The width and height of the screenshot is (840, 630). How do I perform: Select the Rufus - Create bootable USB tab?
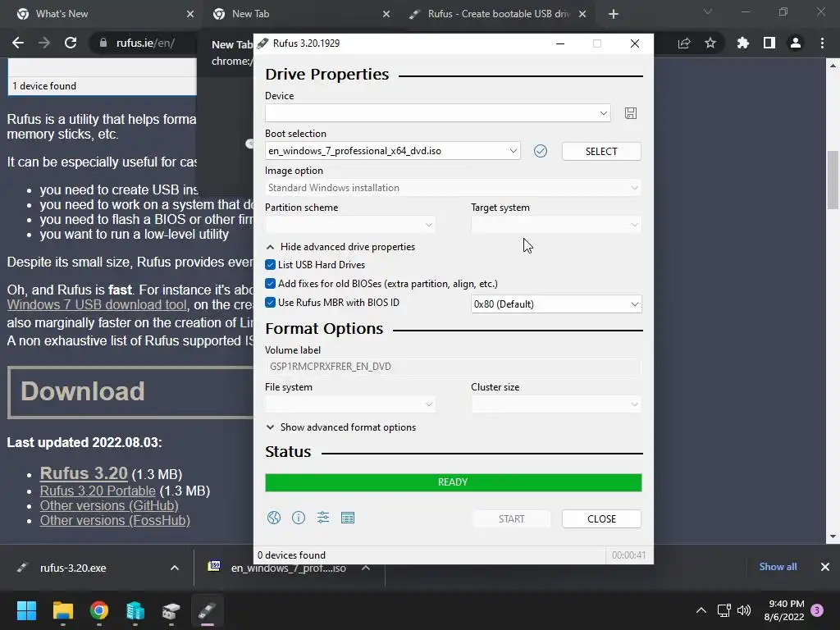pyautogui.click(x=499, y=14)
